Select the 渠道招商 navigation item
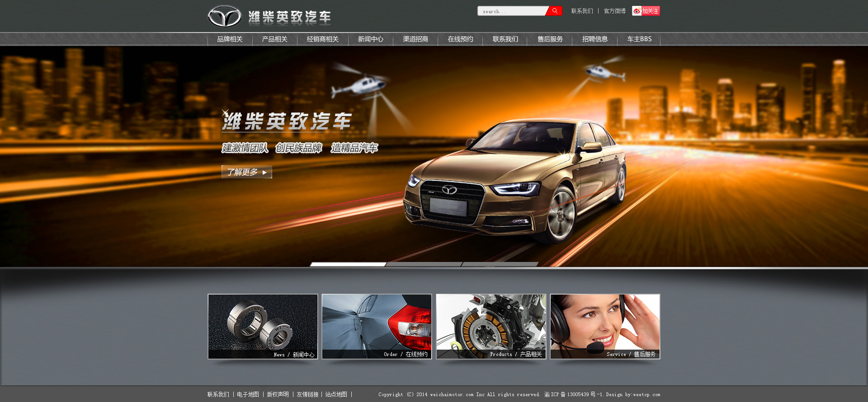This screenshot has height=402, width=868. click(415, 39)
